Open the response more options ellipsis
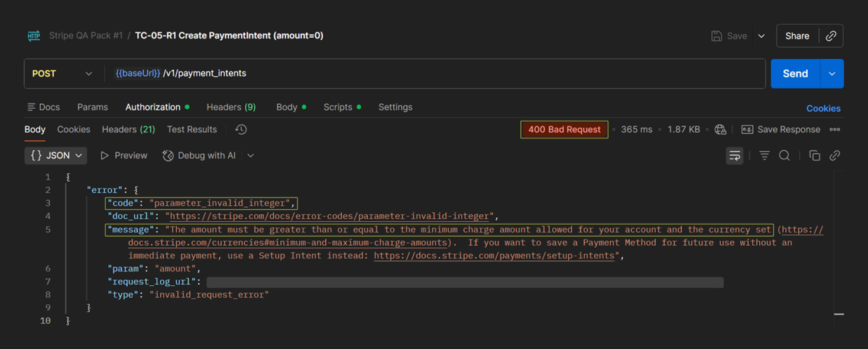868x349 pixels. [835, 130]
